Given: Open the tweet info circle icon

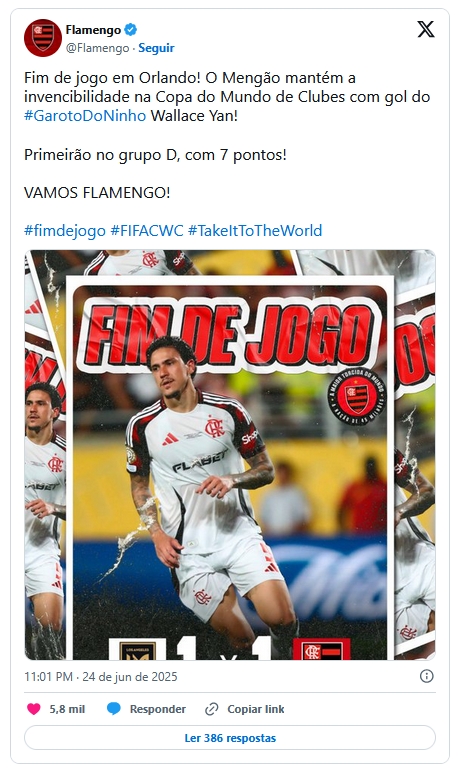Looking at the screenshot, I should (426, 676).
